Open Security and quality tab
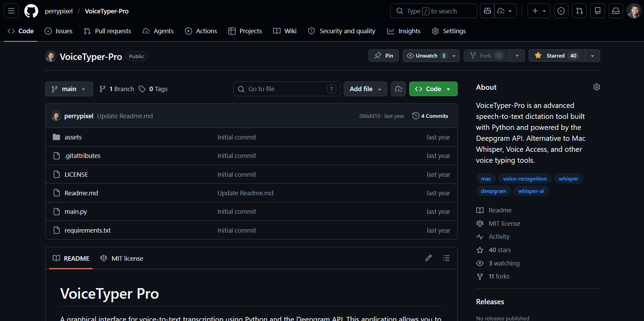644x321 pixels. 342,31
